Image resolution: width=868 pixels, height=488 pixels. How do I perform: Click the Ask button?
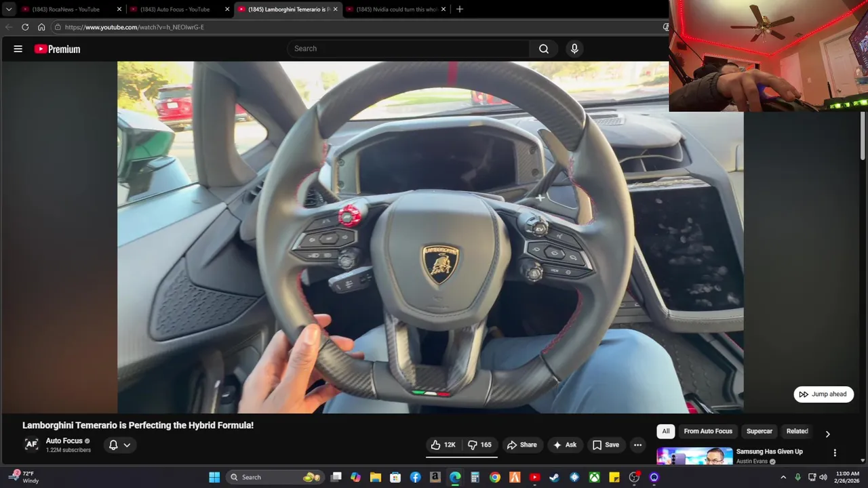[x=564, y=445]
